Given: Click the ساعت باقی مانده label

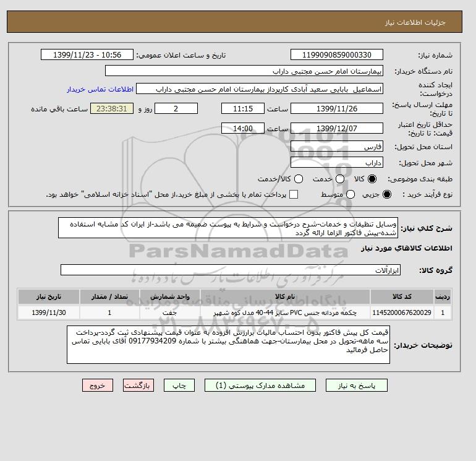Looking at the screenshot, I should 59,109.
